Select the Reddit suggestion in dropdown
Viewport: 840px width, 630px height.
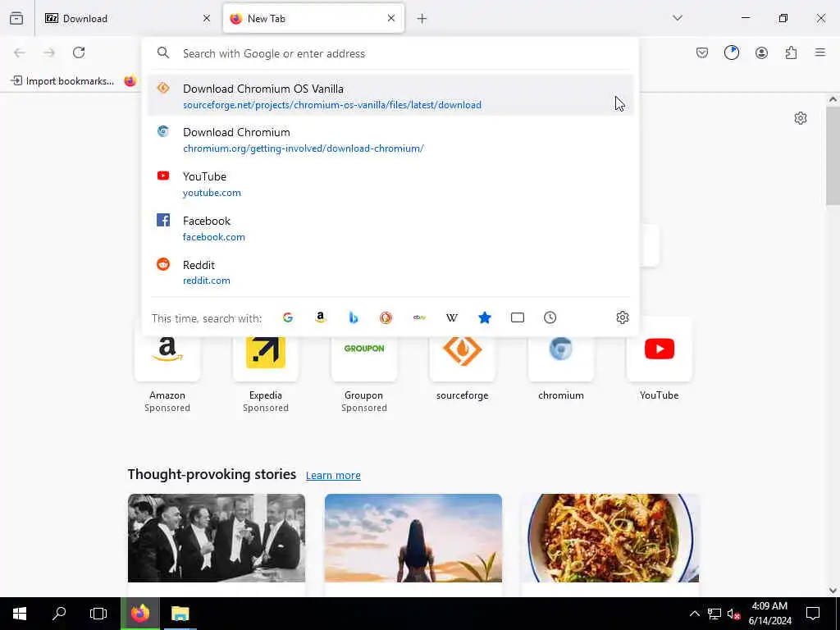click(x=390, y=272)
